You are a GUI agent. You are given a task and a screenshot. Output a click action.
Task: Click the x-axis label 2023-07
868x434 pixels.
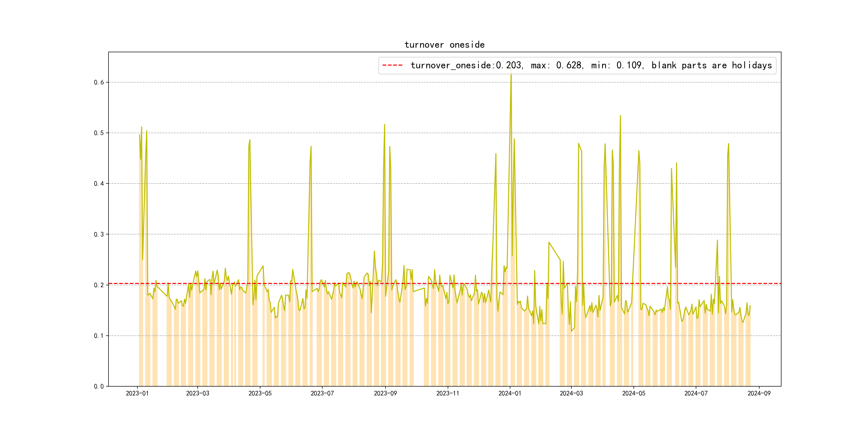click(322, 393)
